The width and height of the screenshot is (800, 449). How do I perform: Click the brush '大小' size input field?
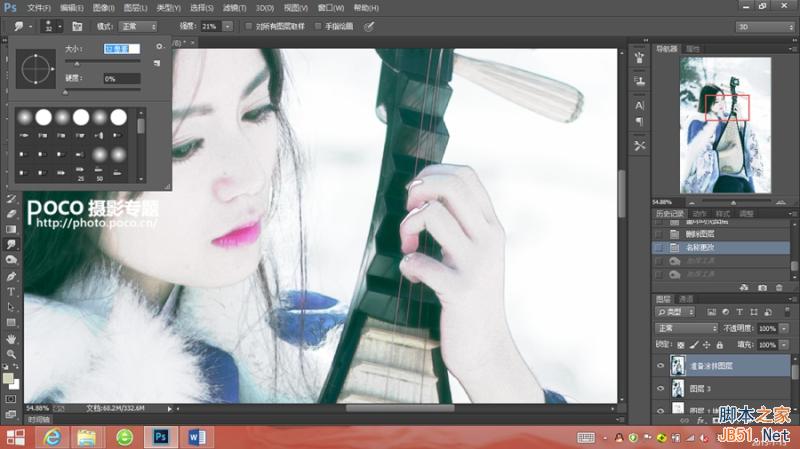(x=121, y=49)
